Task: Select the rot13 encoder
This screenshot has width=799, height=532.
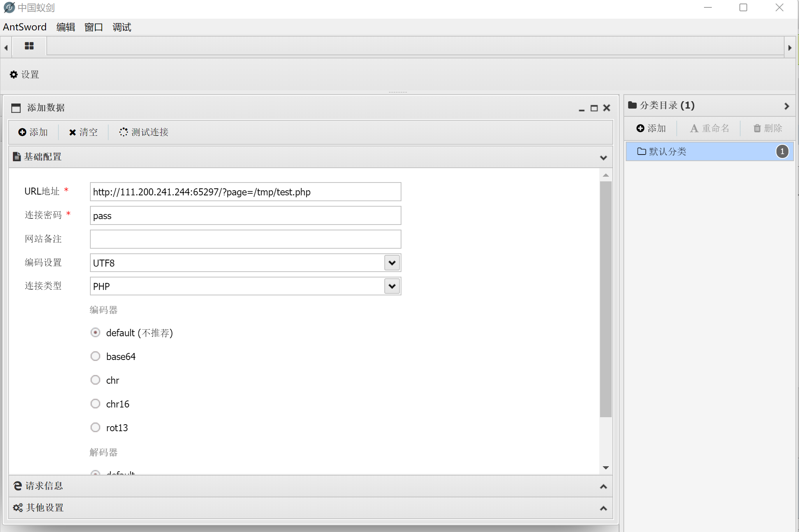Action: pos(95,428)
